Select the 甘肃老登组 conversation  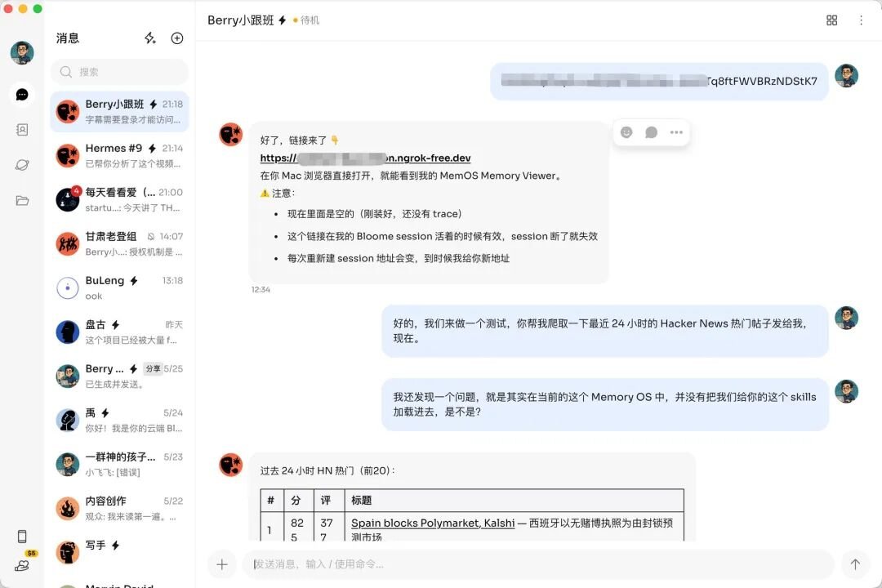point(119,243)
